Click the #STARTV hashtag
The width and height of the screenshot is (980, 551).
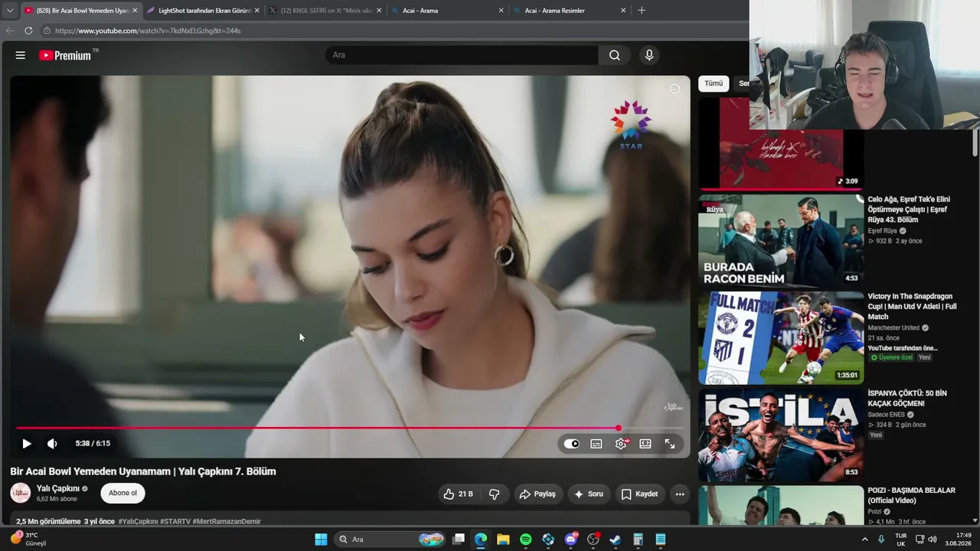pos(175,521)
